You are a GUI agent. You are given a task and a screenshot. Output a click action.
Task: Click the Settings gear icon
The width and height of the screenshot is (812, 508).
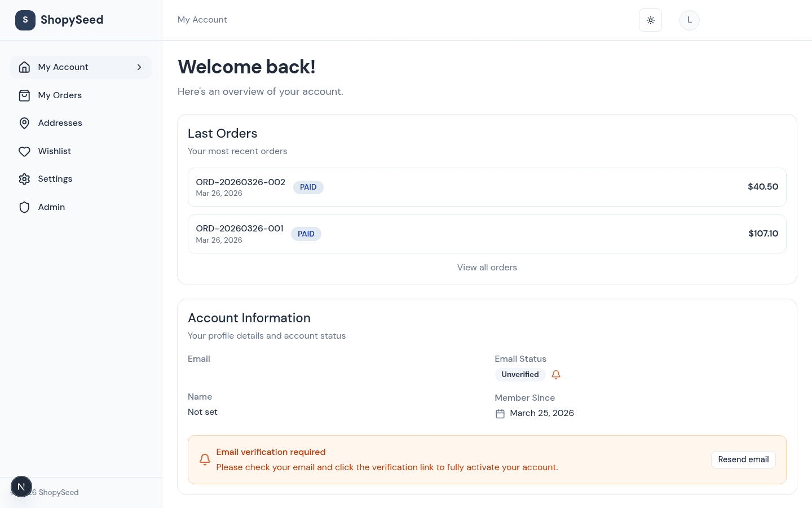24,178
